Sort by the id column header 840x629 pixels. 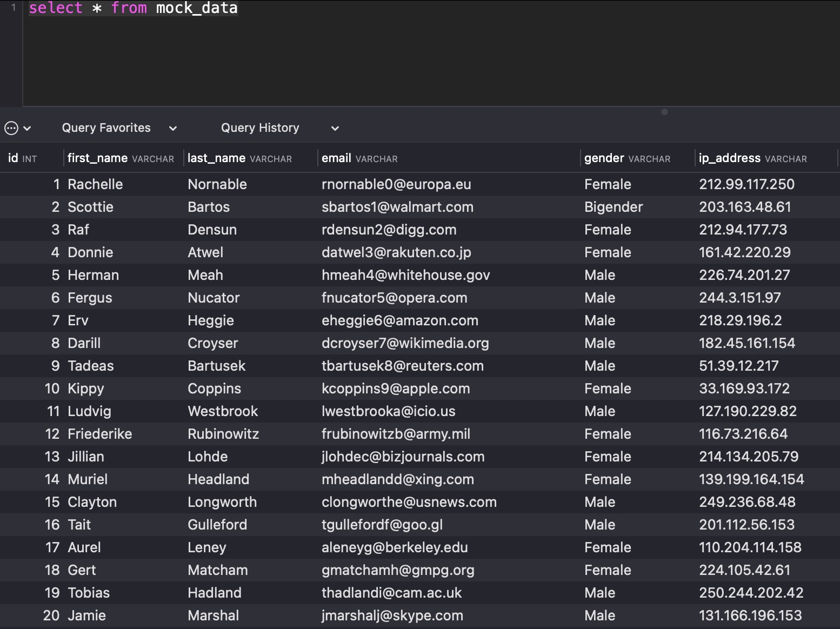point(22,158)
